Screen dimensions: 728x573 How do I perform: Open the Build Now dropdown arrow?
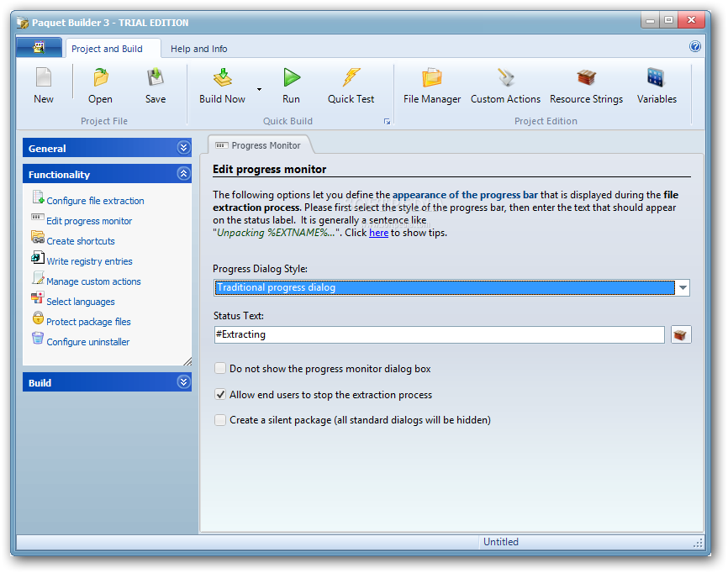tap(259, 89)
